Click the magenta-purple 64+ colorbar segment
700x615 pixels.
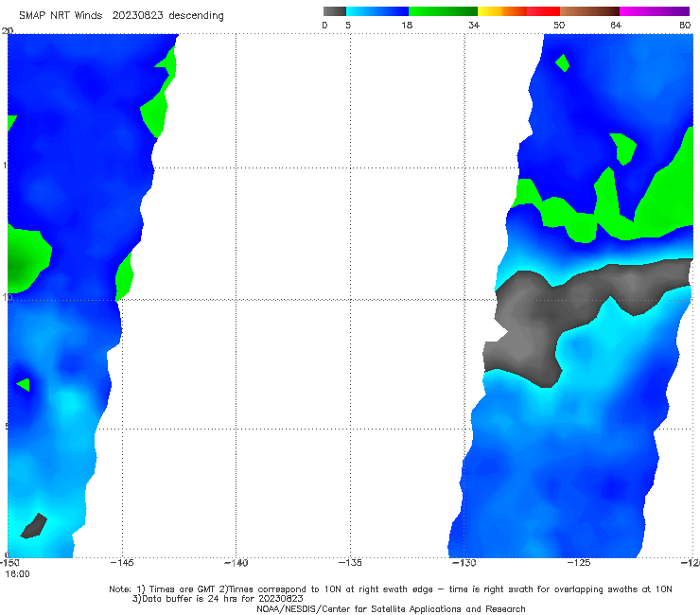pos(655,11)
